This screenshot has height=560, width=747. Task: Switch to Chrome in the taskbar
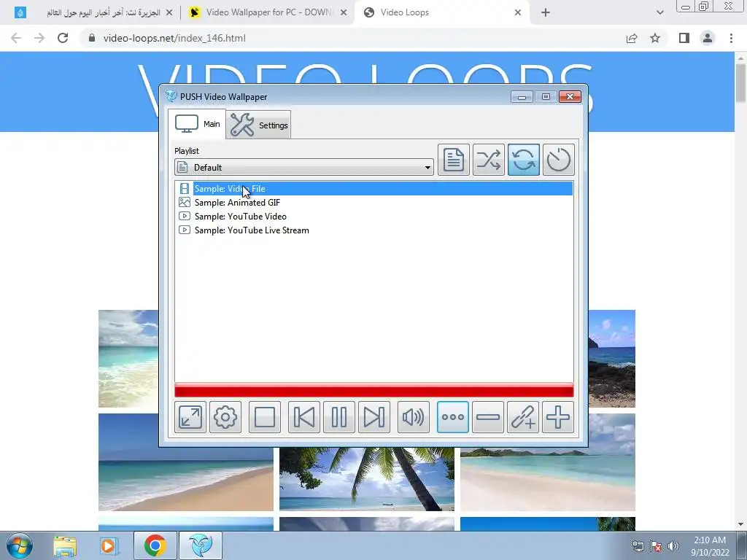pyautogui.click(x=155, y=545)
